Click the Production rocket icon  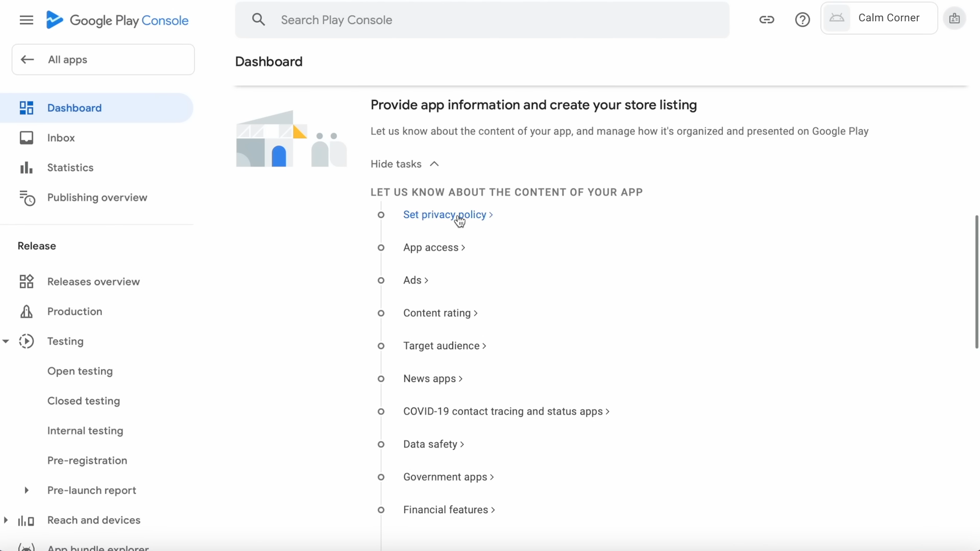(x=26, y=311)
